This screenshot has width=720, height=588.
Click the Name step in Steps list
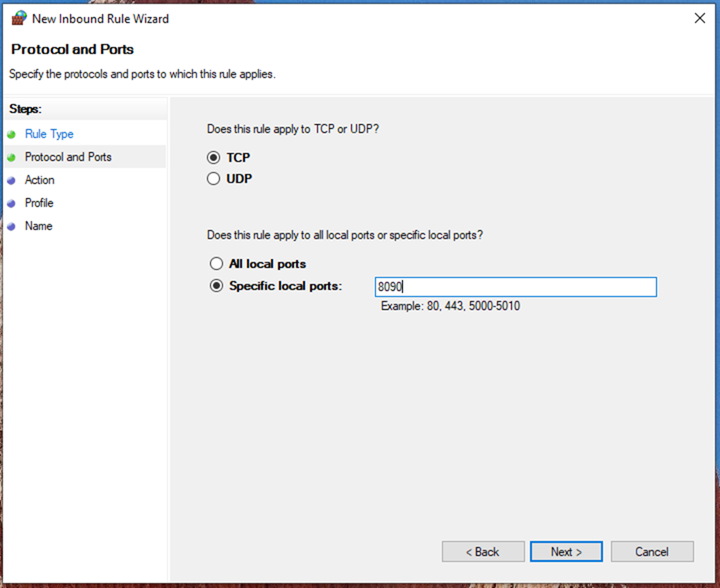[38, 226]
